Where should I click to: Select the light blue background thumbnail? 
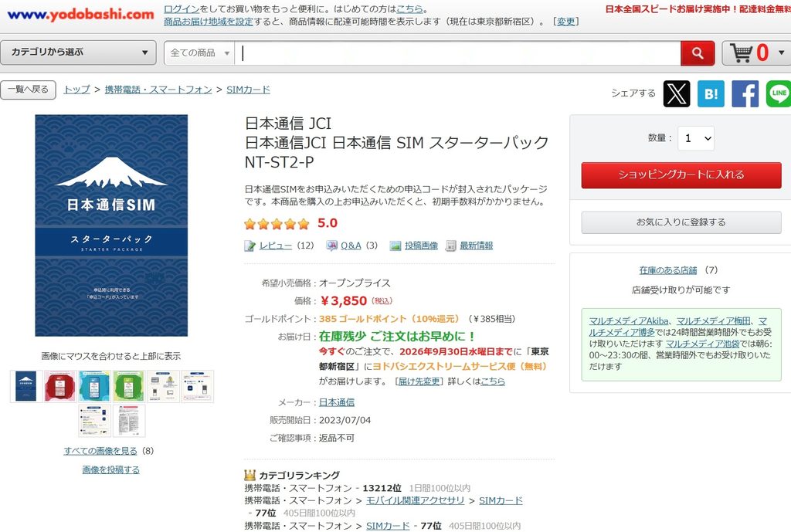(x=94, y=386)
